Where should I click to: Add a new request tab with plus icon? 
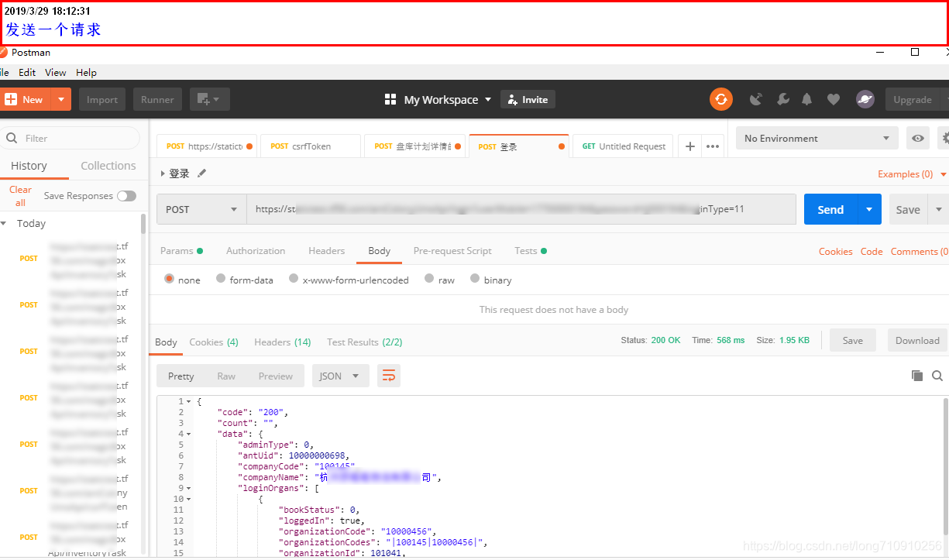[x=690, y=146]
